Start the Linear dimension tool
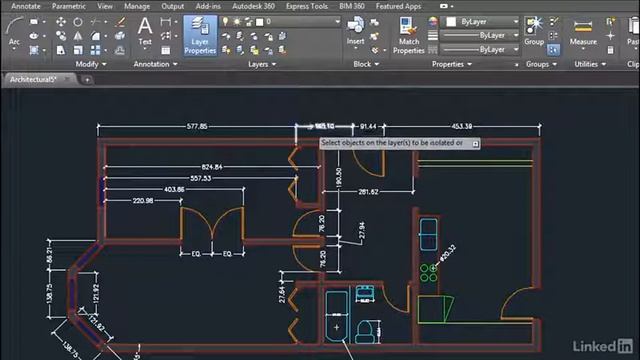Viewport: 640px width, 360px height. 165,22
